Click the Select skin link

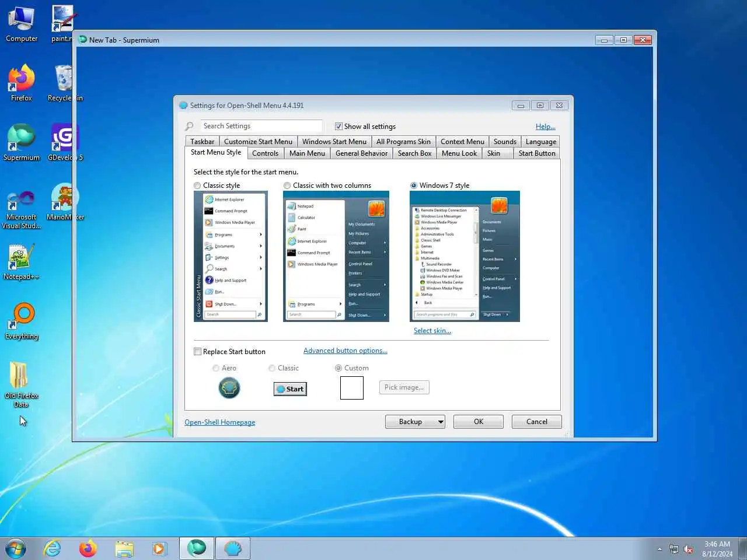(x=432, y=331)
